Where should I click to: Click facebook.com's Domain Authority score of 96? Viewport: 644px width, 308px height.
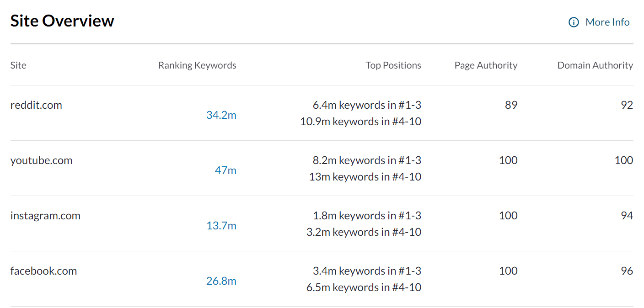[627, 271]
